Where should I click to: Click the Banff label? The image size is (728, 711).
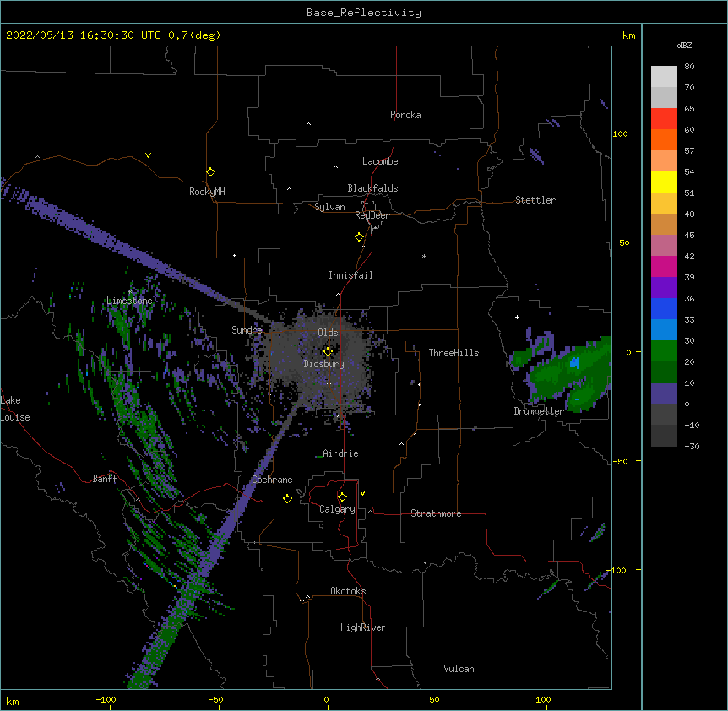coord(105,479)
